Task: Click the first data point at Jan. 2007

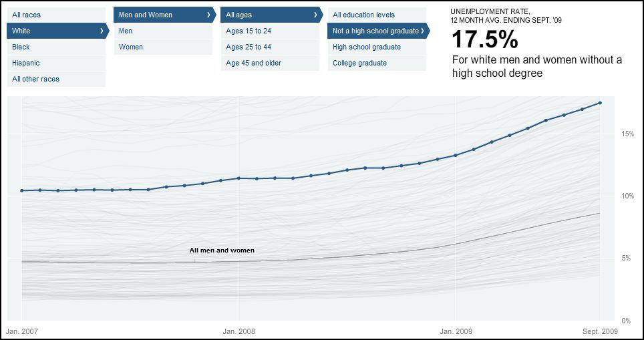Action: click(x=22, y=190)
